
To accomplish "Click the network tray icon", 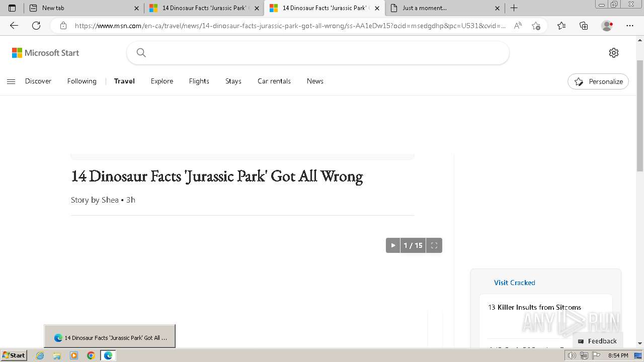I will [x=584, y=355].
